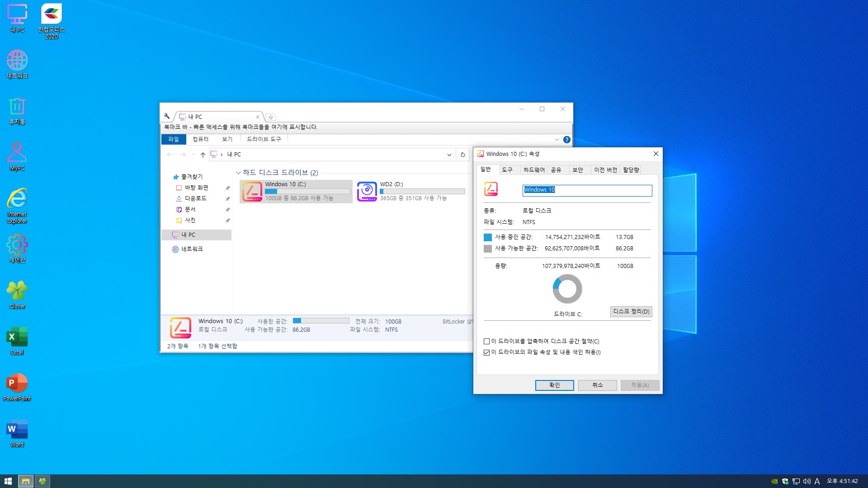The height and width of the screenshot is (488, 868).
Task: Click the IME language A indicator
Action: point(817,481)
